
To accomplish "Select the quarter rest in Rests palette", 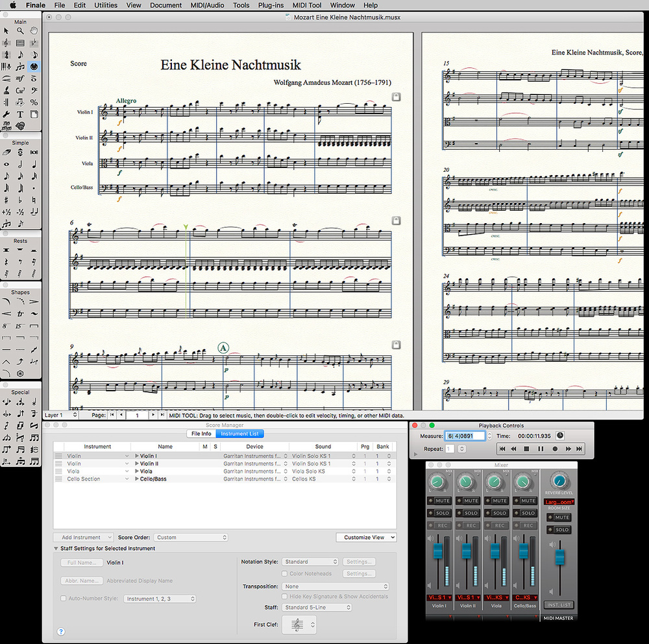I will (6, 262).
